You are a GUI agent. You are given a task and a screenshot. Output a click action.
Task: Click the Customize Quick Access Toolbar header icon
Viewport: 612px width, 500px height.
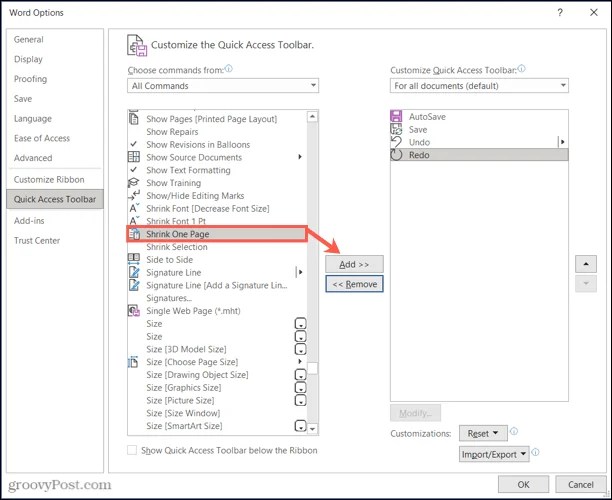pos(137,45)
